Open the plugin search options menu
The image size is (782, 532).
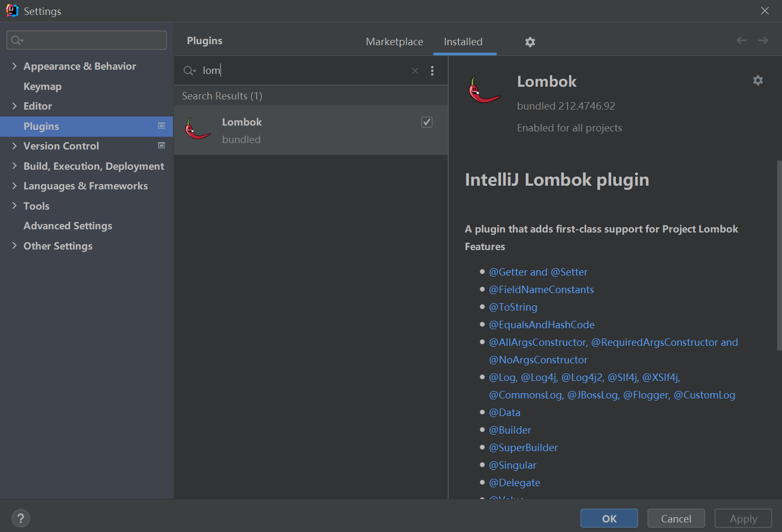click(432, 71)
